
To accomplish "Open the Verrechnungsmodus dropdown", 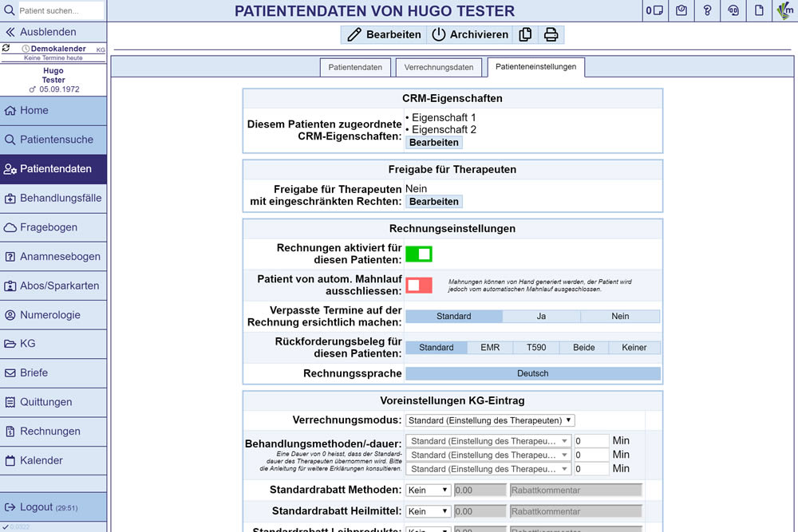I will coord(490,420).
